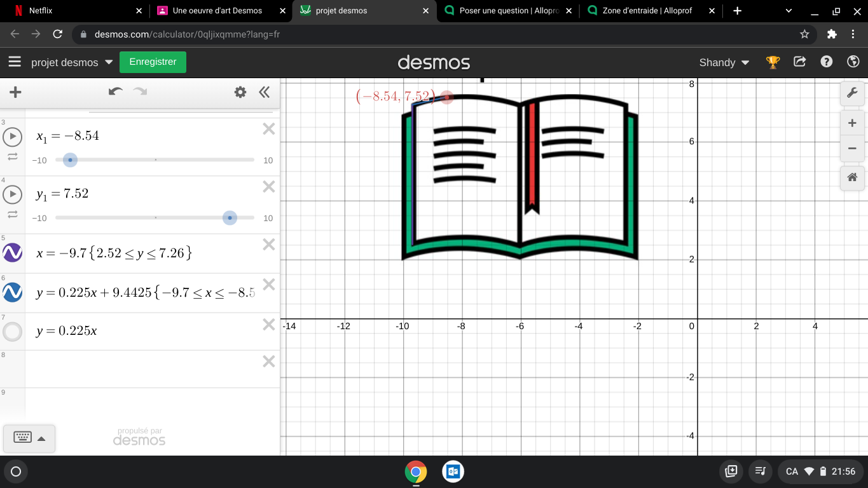Open expression list settings gear

point(240,92)
